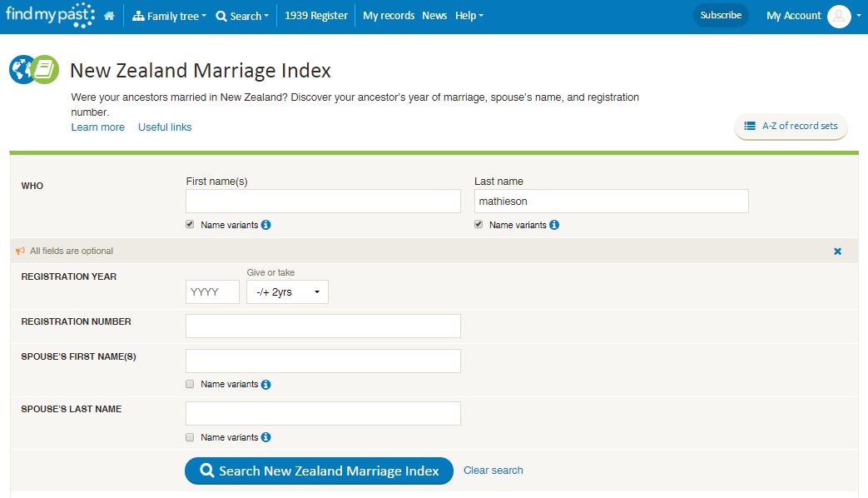Open the user avatar icon
Screen dimensions: 868x498
(839, 16)
